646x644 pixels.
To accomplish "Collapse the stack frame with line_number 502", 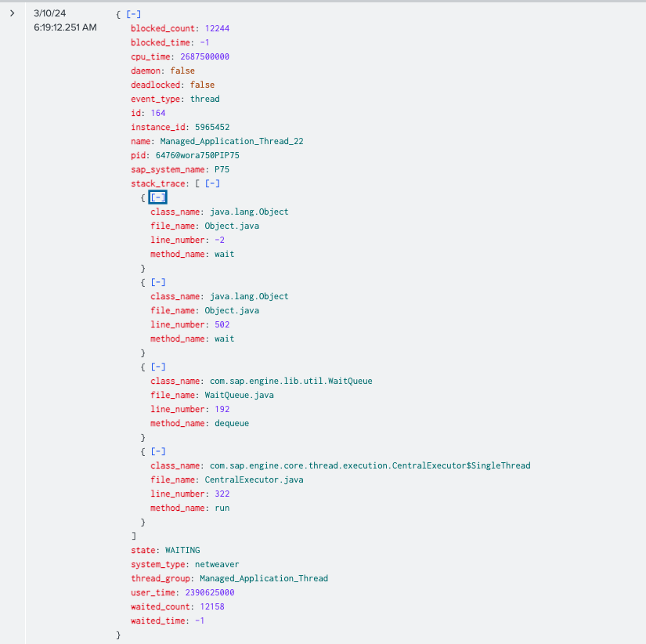I will [x=157, y=282].
